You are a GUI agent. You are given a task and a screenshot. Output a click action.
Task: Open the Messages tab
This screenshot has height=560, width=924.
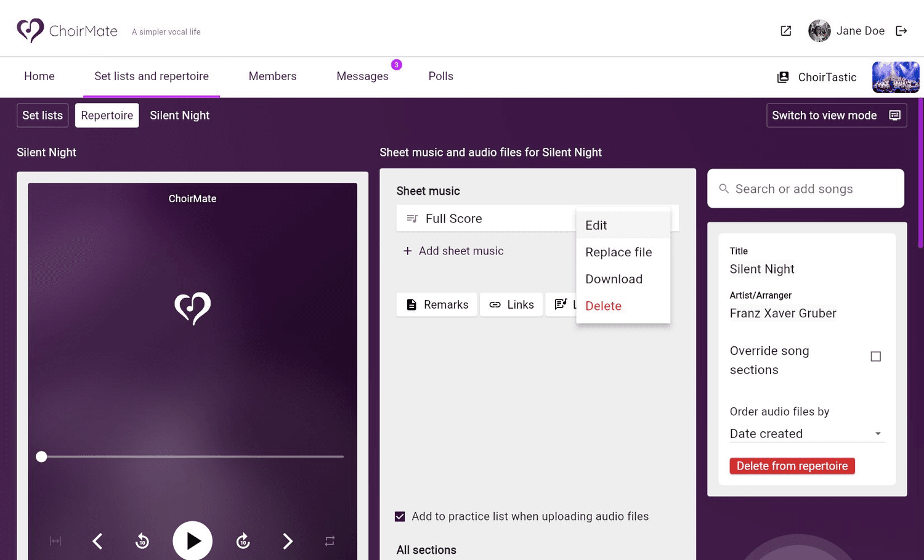pos(362,76)
